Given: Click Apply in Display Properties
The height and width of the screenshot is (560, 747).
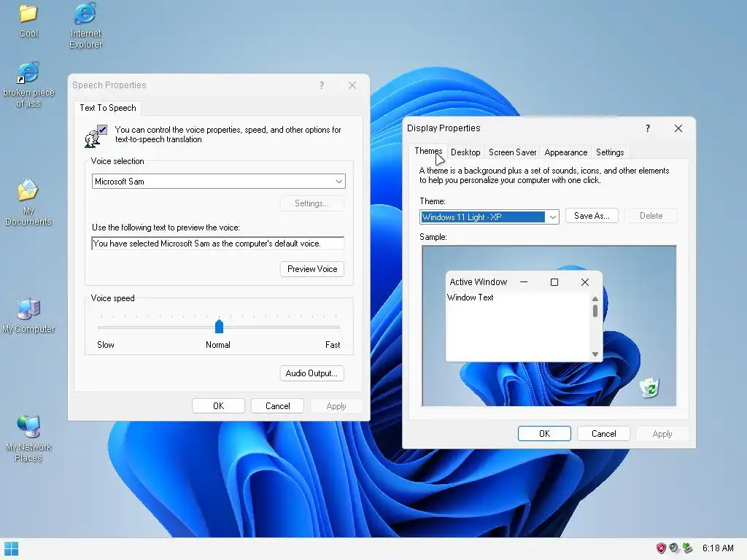Looking at the screenshot, I should tap(662, 434).
